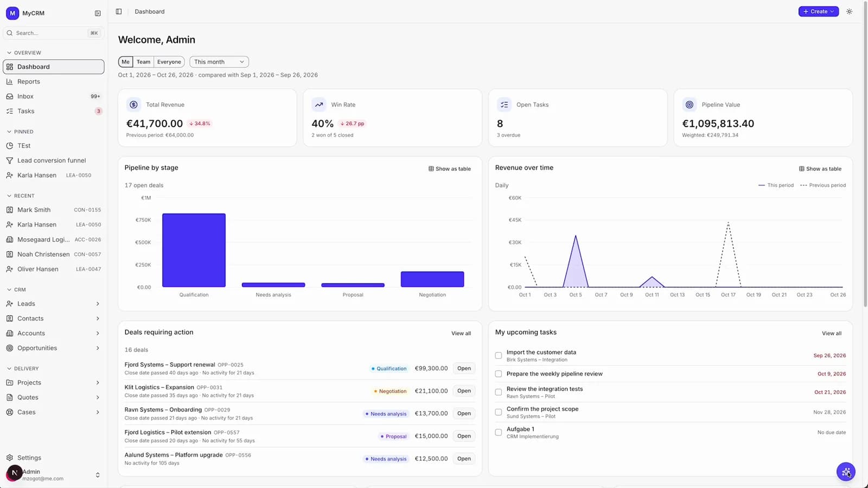Check off Import the customer data task
This screenshot has height=488, width=868.
(499, 356)
